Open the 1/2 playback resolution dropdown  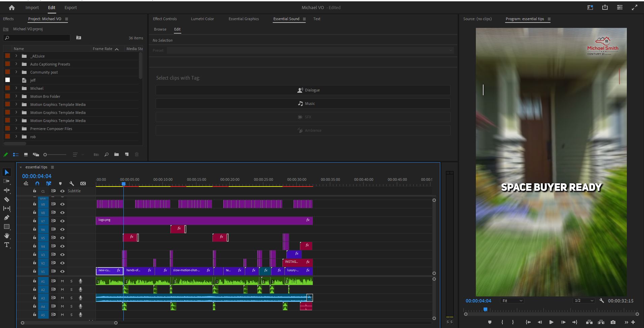tap(583, 300)
